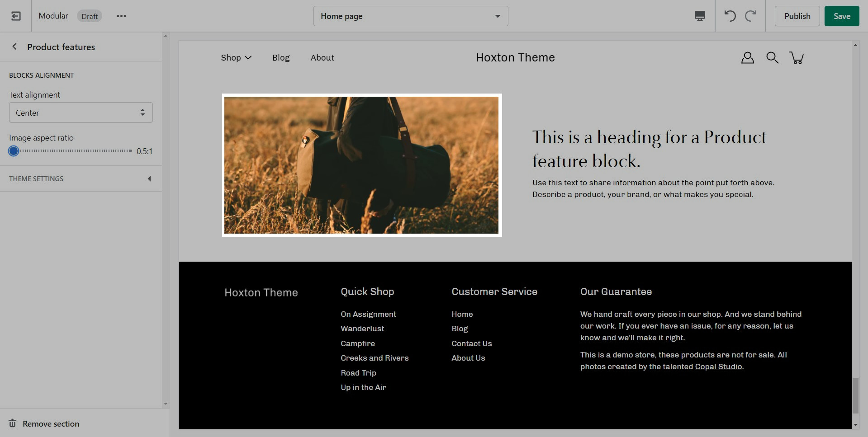Image resolution: width=868 pixels, height=437 pixels.
Task: Open the About navigation item
Action: point(322,58)
